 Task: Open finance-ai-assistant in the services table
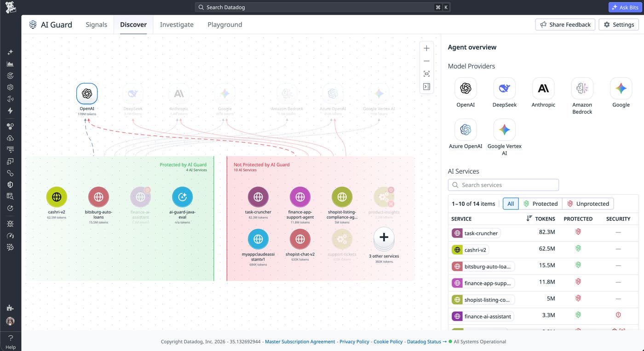tap(482, 316)
